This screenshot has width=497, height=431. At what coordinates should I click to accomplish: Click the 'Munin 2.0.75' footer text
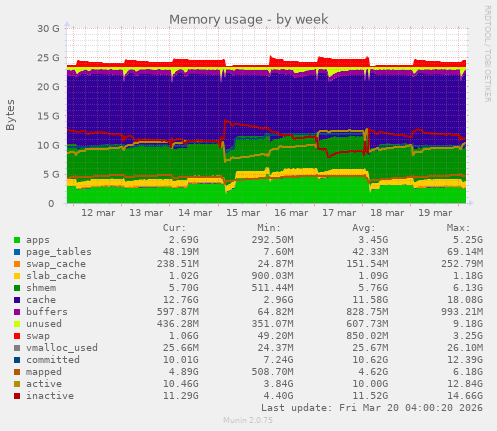click(x=248, y=420)
